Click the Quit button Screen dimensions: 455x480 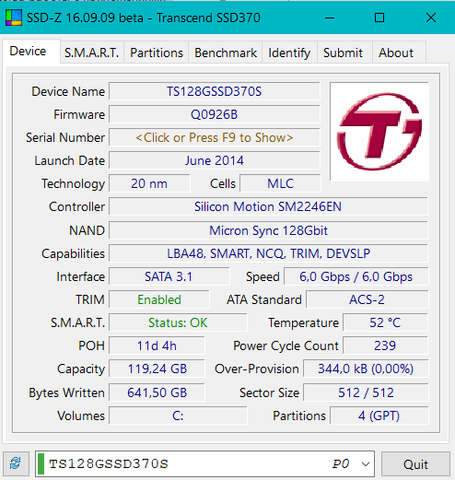click(x=415, y=464)
